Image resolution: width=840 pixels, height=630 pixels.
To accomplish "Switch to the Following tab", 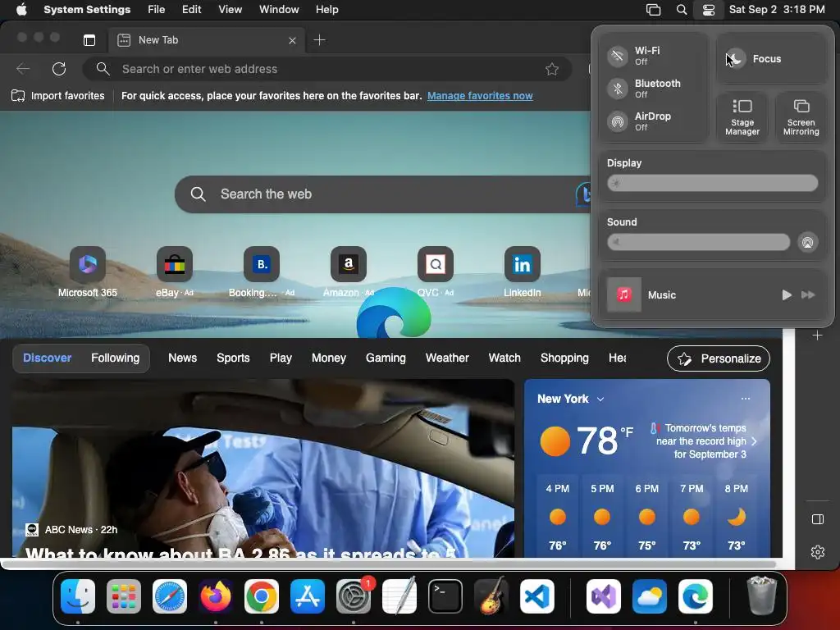I will pos(115,358).
